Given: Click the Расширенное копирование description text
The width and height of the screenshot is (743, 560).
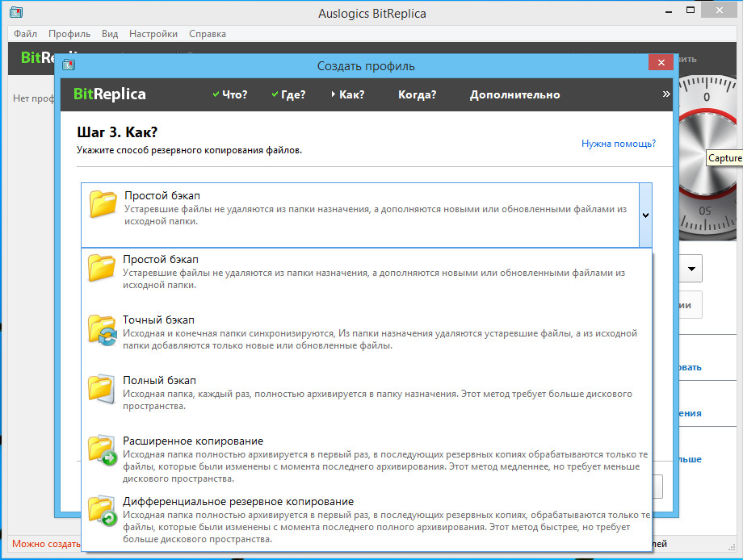Looking at the screenshot, I should 385,466.
